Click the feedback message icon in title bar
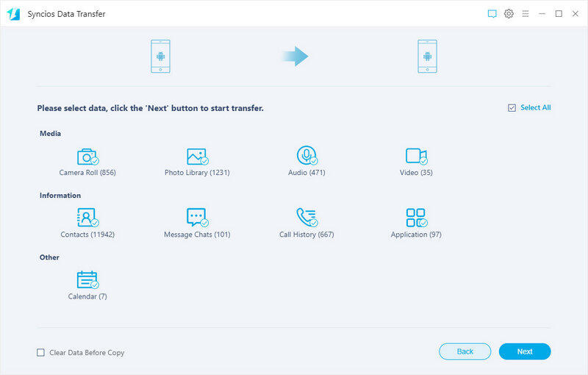Screen dimensions: 588x375 coord(492,14)
